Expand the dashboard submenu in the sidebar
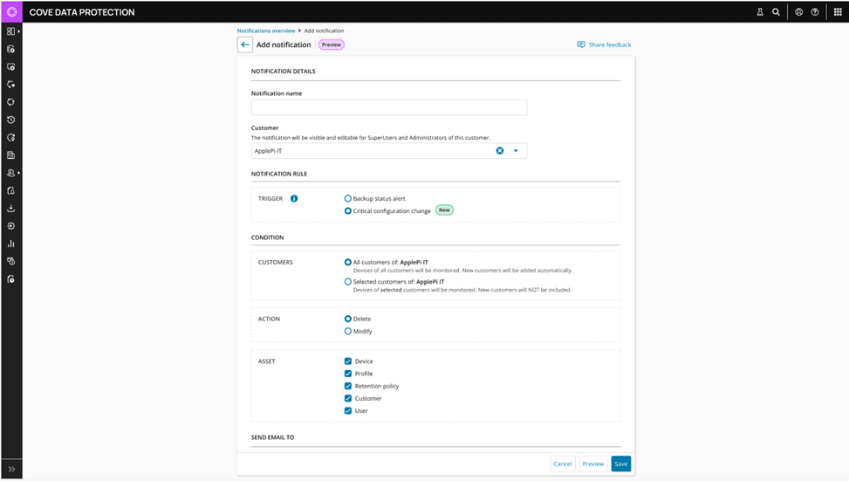 tap(12, 31)
